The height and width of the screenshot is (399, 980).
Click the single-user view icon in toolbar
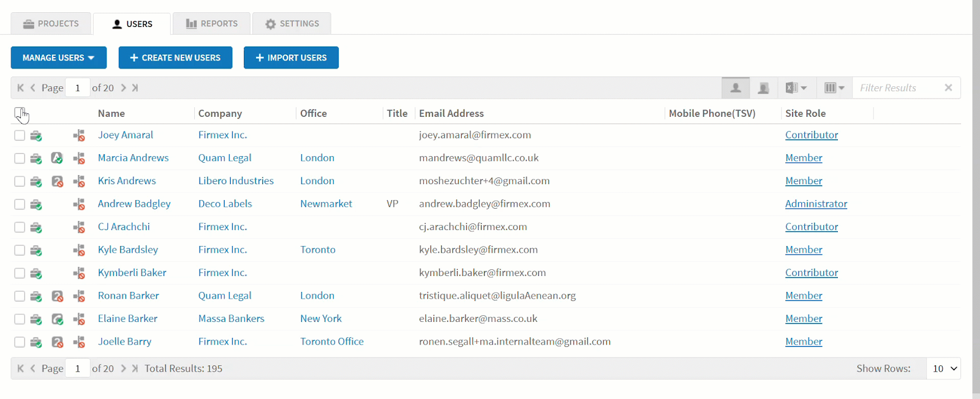[736, 88]
